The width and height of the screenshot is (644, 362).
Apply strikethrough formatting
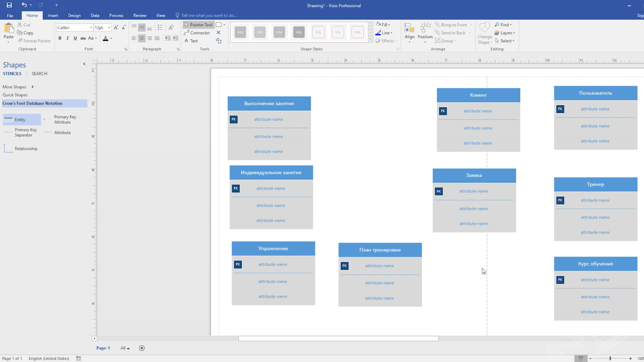coord(83,38)
